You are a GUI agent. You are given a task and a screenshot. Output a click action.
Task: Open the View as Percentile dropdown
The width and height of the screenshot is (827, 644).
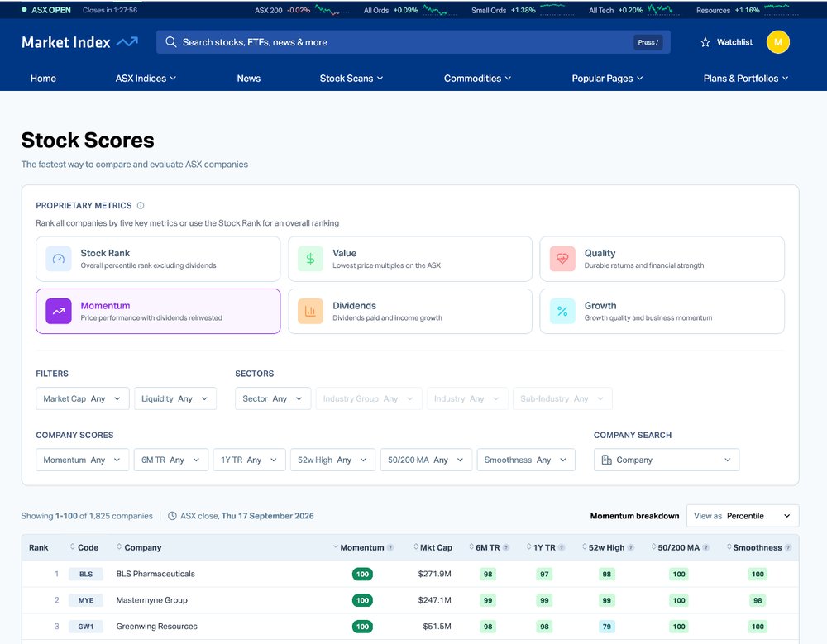(x=743, y=516)
